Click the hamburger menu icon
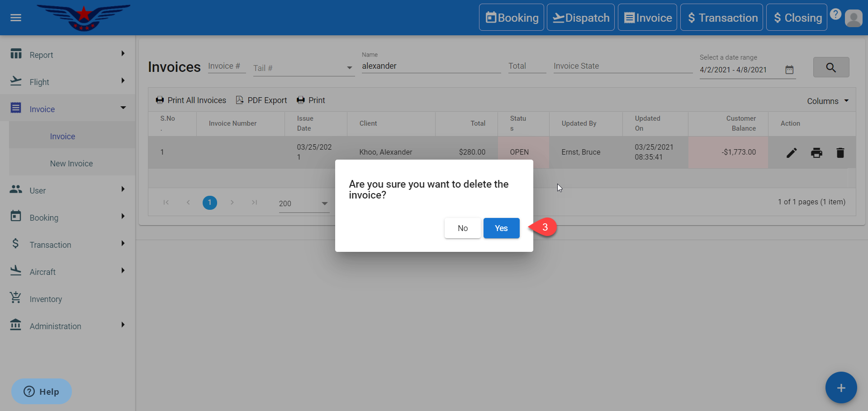868x411 pixels. (x=16, y=18)
